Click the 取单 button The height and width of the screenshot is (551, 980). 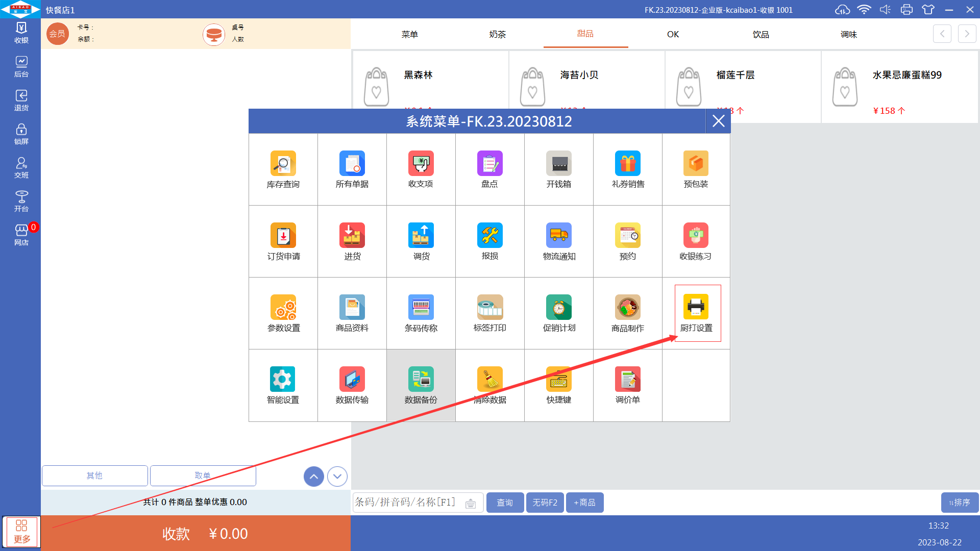click(203, 475)
